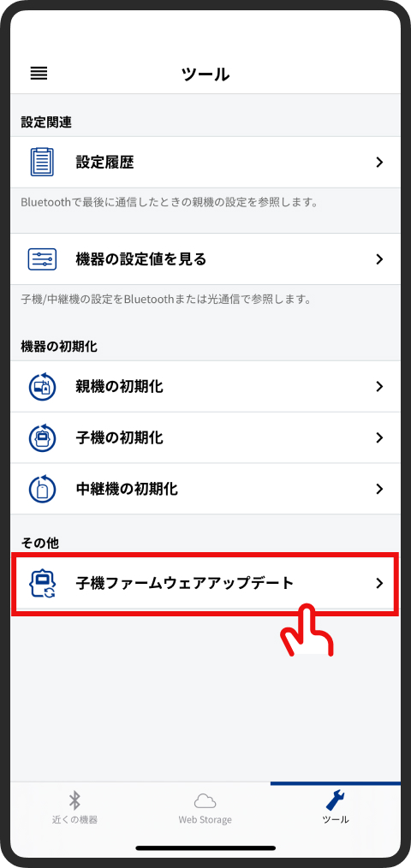Screen dimensions: 411x868
Task: Tap the 子機ファームウェアアップデート device icon
Action: point(42,583)
